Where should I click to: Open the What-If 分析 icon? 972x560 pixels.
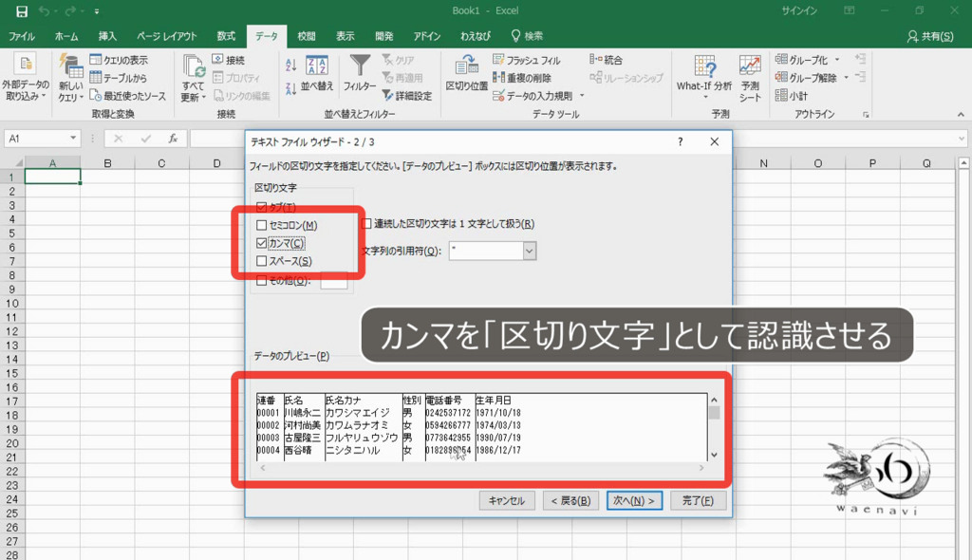(x=705, y=65)
